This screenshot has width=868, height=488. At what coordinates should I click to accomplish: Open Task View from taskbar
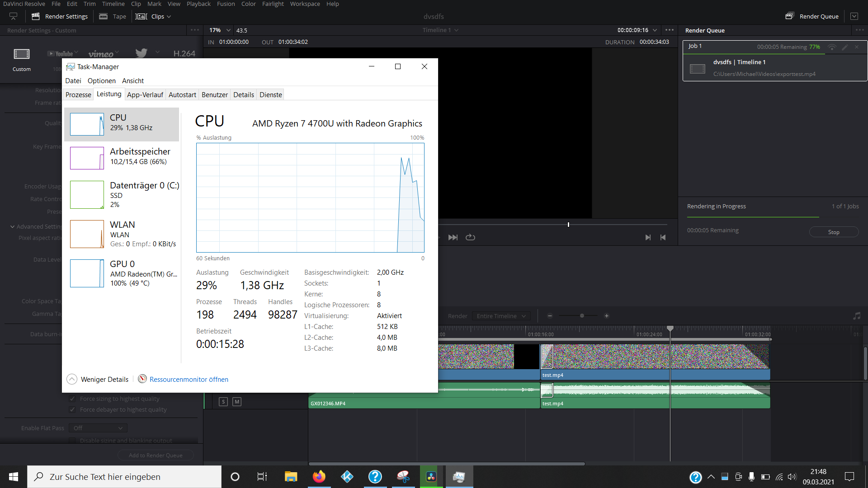pyautogui.click(x=262, y=477)
